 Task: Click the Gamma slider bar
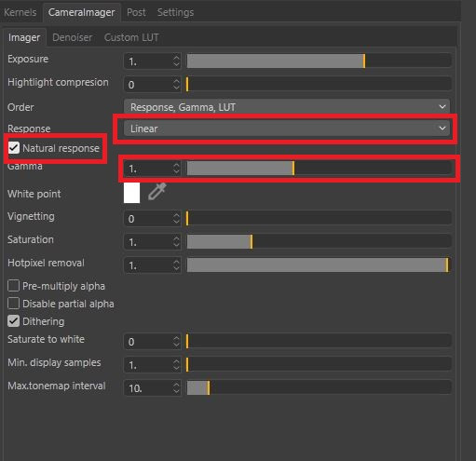click(319, 169)
